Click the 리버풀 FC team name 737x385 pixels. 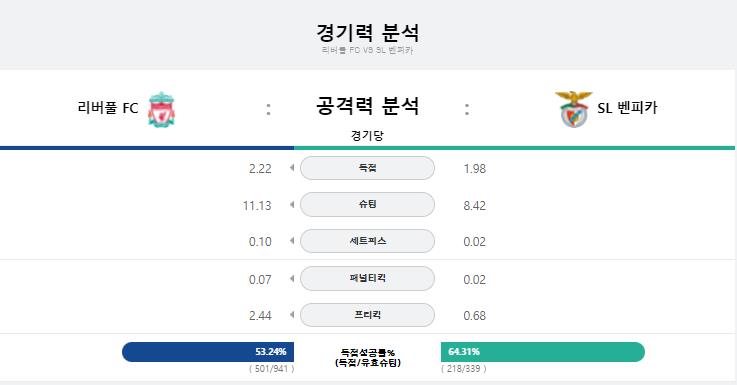tap(108, 108)
